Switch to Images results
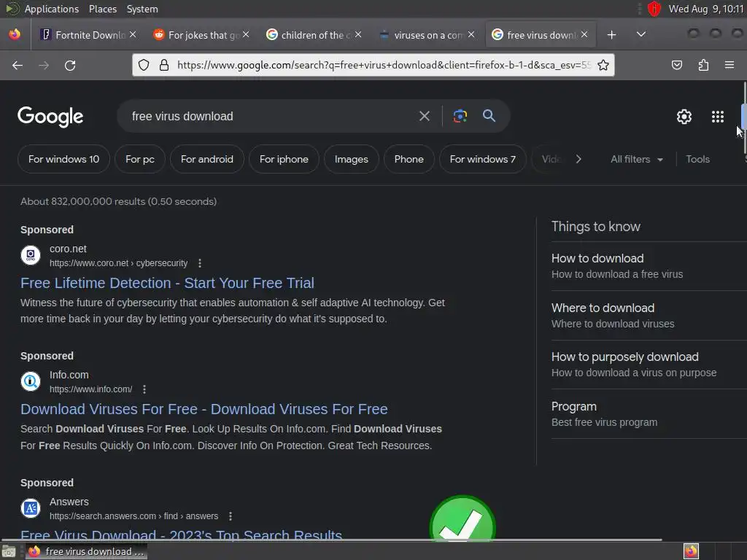The width and height of the screenshot is (747, 560). click(351, 160)
